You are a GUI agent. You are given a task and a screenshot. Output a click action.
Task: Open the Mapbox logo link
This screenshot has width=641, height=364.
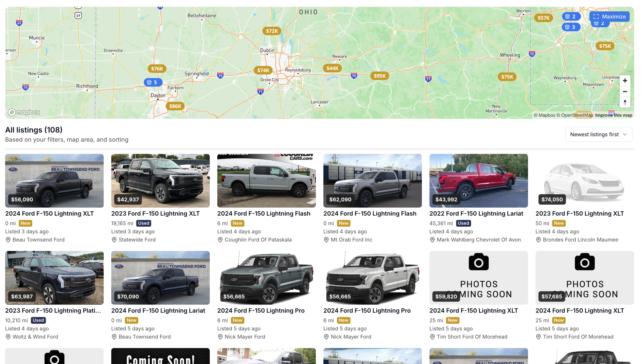point(24,112)
